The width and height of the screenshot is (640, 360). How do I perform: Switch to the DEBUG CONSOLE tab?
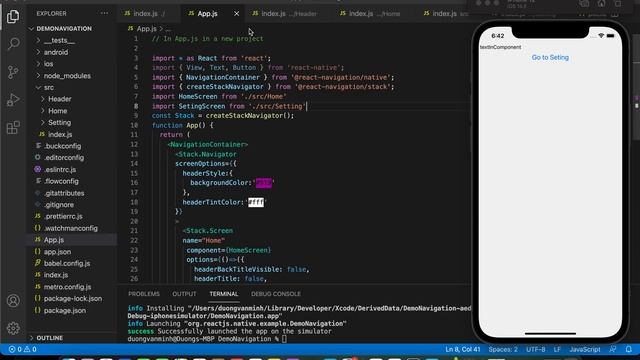tap(276, 294)
